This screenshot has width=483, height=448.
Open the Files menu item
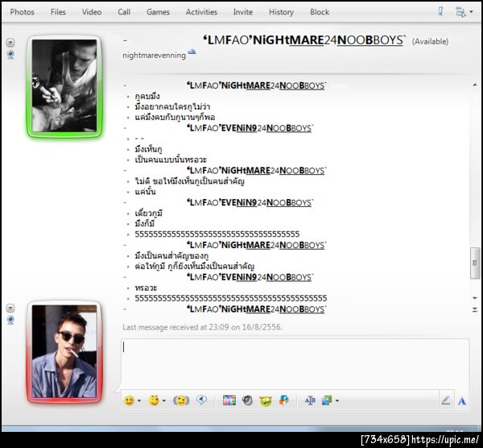point(58,12)
